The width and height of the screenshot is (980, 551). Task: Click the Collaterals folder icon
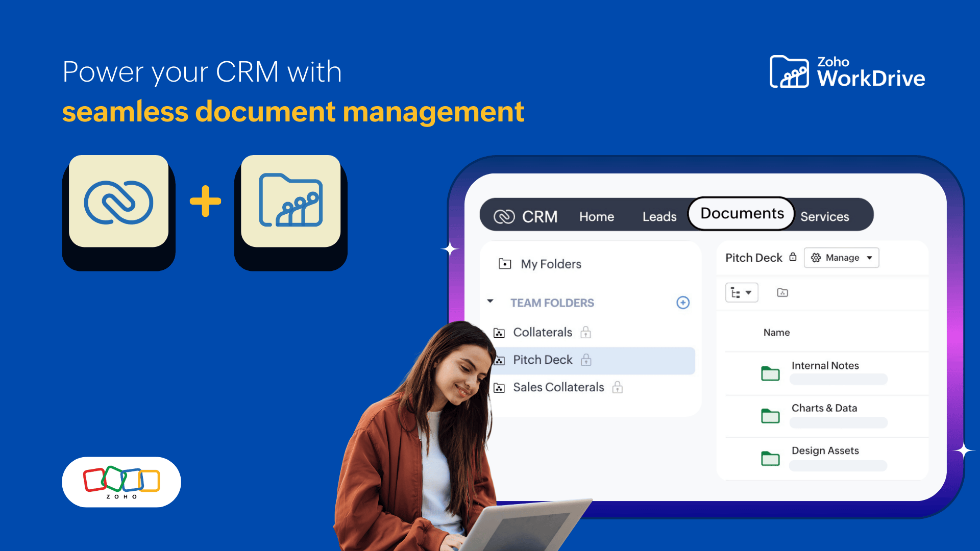499,333
